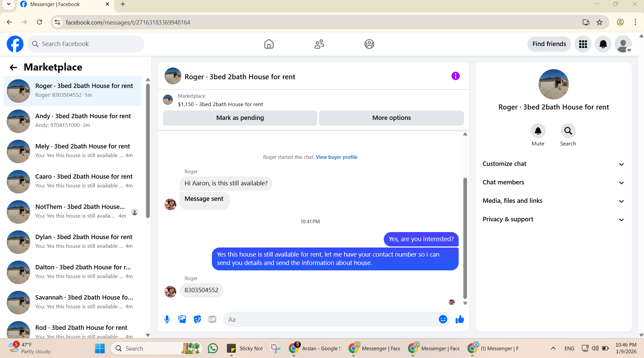The height and width of the screenshot is (358, 644).
Task: Open the emoji picker
Action: click(x=443, y=319)
